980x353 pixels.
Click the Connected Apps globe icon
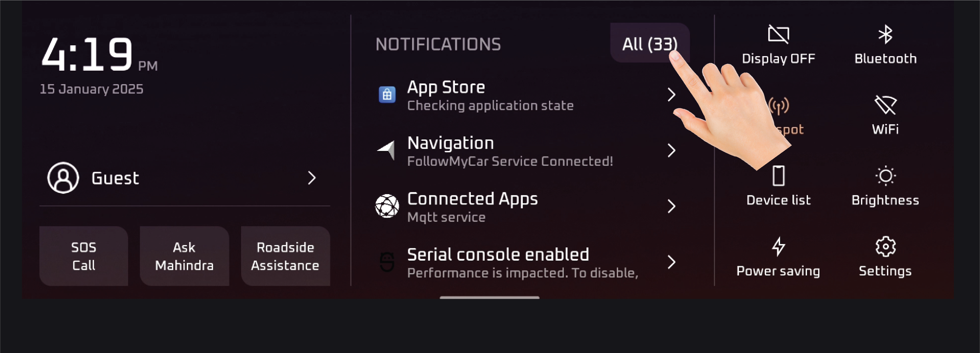pos(387,206)
